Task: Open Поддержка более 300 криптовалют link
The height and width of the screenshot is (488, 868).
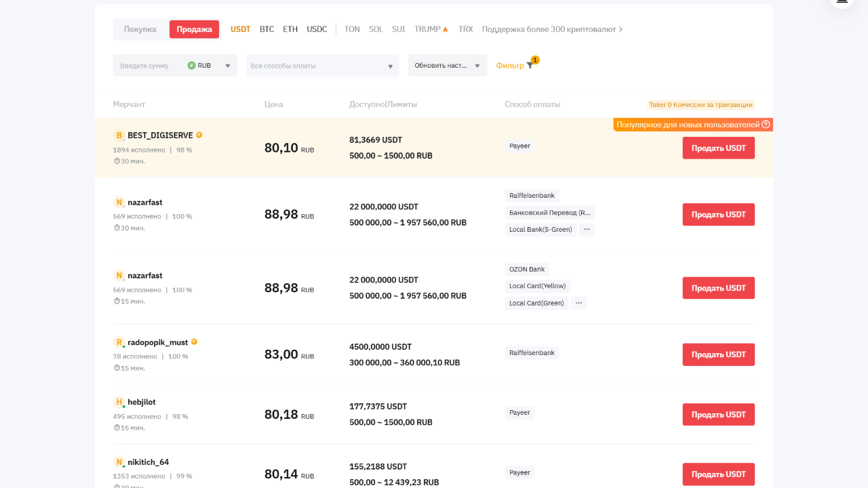Action: pyautogui.click(x=552, y=29)
